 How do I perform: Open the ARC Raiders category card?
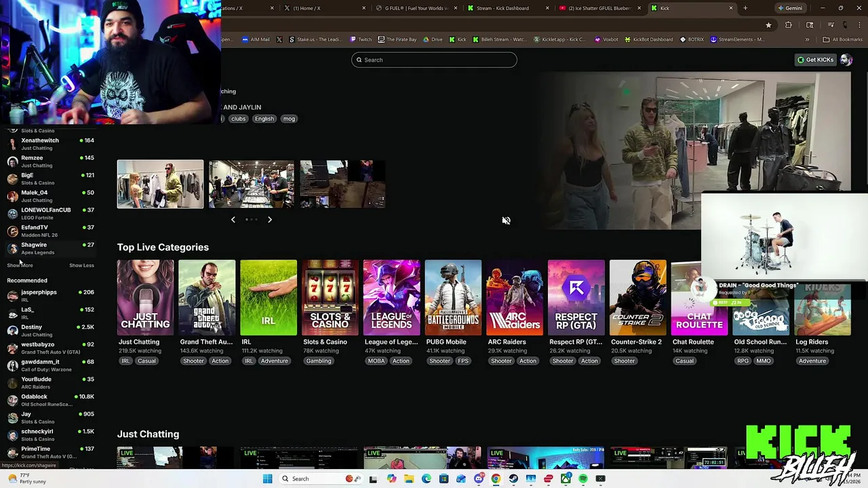[x=515, y=298]
